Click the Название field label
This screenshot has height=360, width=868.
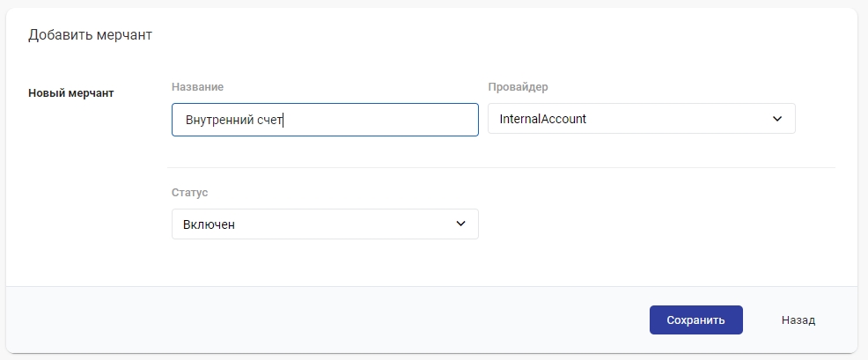click(197, 87)
